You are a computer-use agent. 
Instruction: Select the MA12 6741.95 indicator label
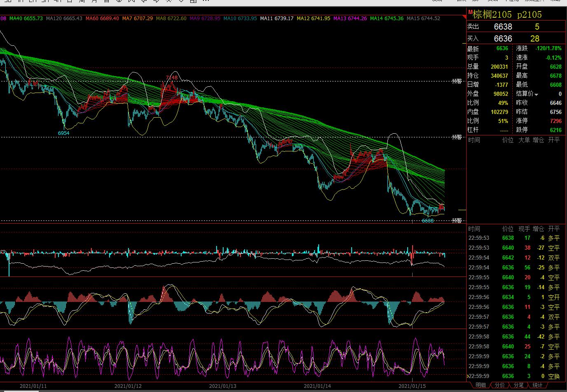tap(313, 19)
